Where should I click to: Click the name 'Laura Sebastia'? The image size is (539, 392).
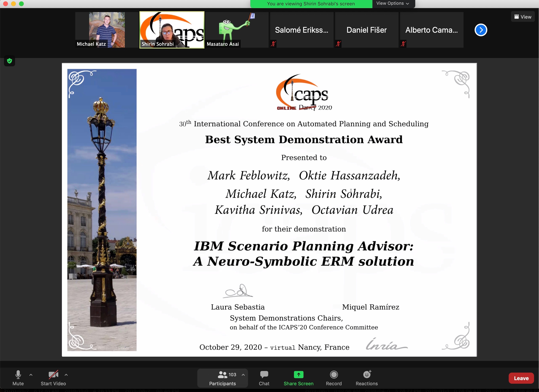point(238,307)
